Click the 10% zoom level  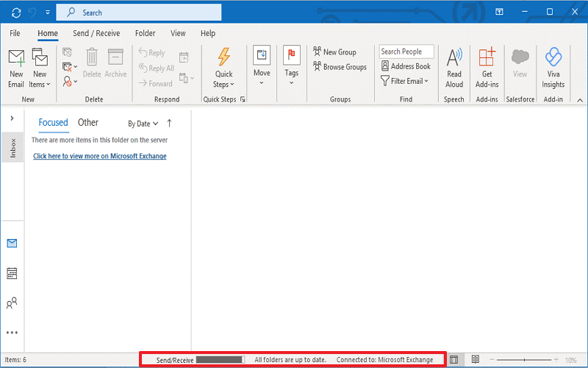pyautogui.click(x=571, y=360)
